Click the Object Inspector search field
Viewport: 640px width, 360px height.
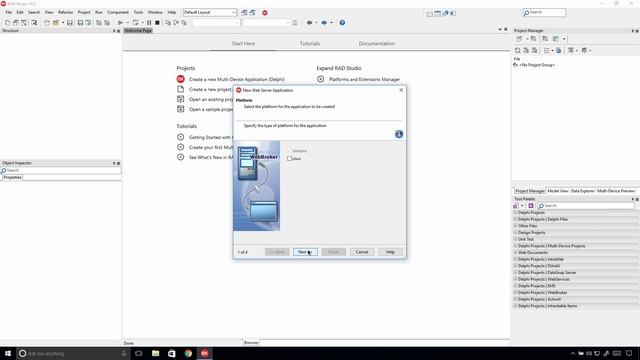click(61, 170)
